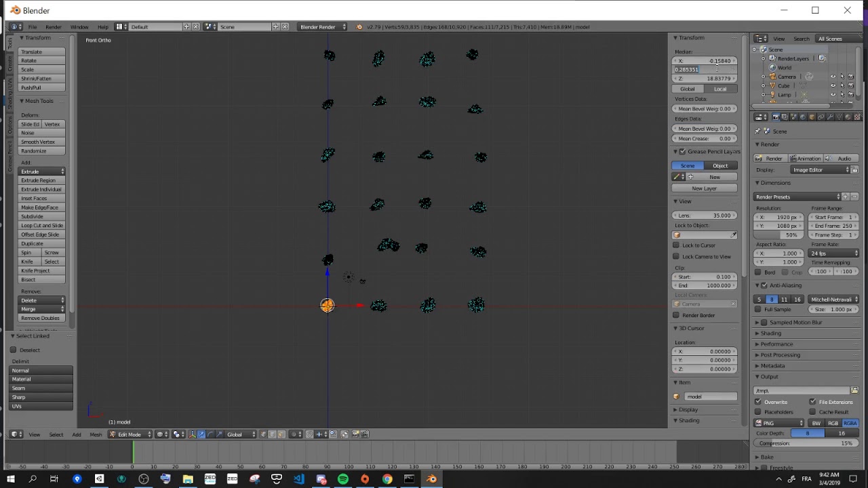Screen dimensions: 868x488
Task: Click the render properties camera tab icon
Action: pyautogui.click(x=776, y=117)
